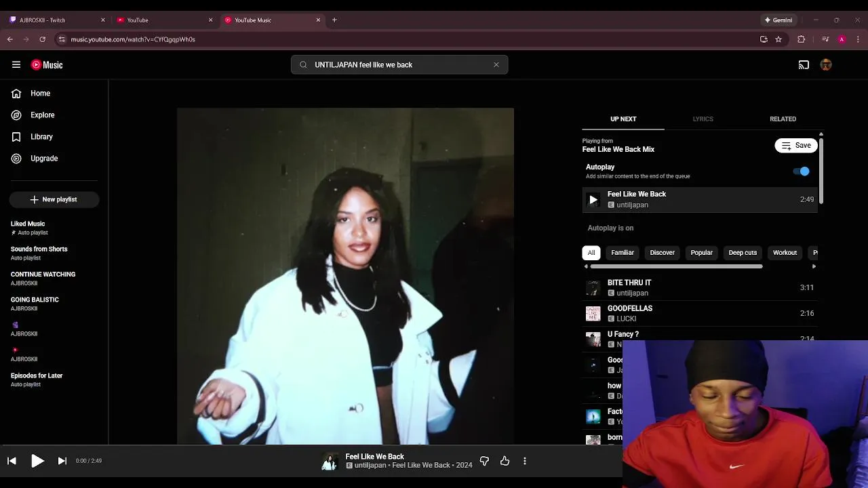
Task: Switch to the RELATED tab
Action: pyautogui.click(x=783, y=119)
